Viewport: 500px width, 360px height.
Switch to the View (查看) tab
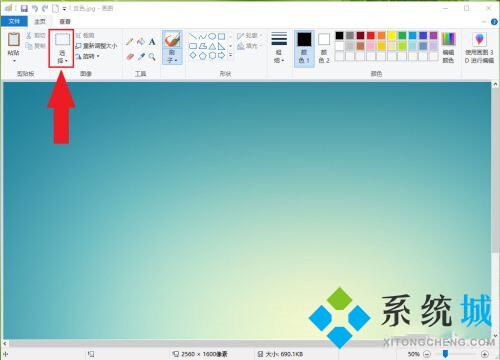[65, 21]
